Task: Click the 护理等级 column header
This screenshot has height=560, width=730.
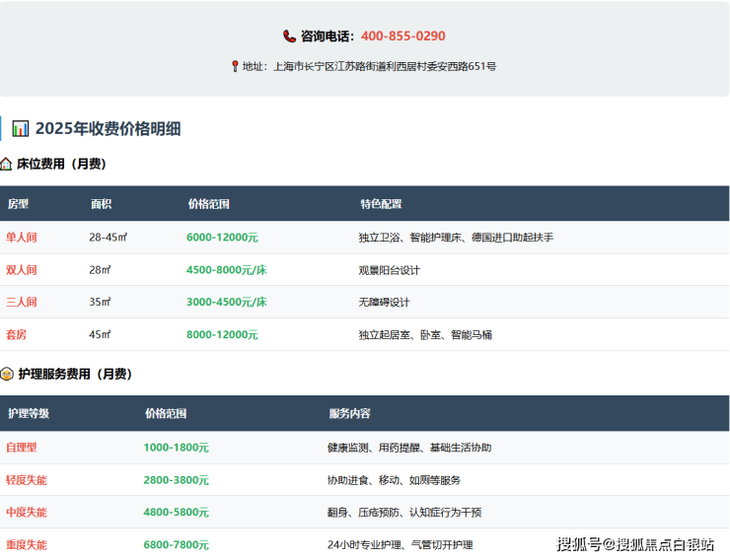Action: [28, 414]
